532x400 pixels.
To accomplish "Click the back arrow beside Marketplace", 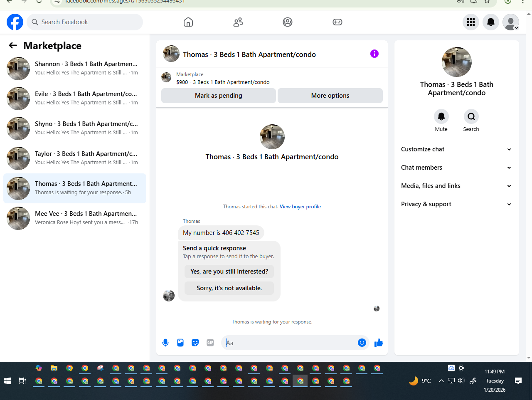I will point(13,46).
